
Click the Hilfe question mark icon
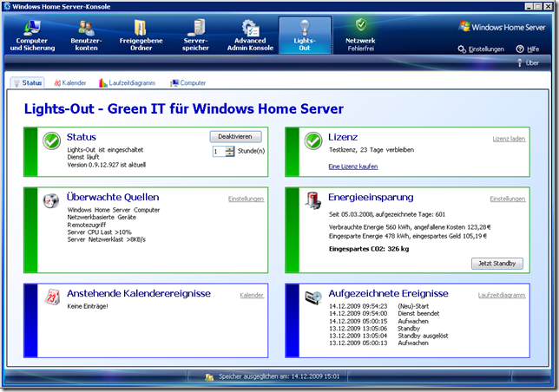point(520,49)
